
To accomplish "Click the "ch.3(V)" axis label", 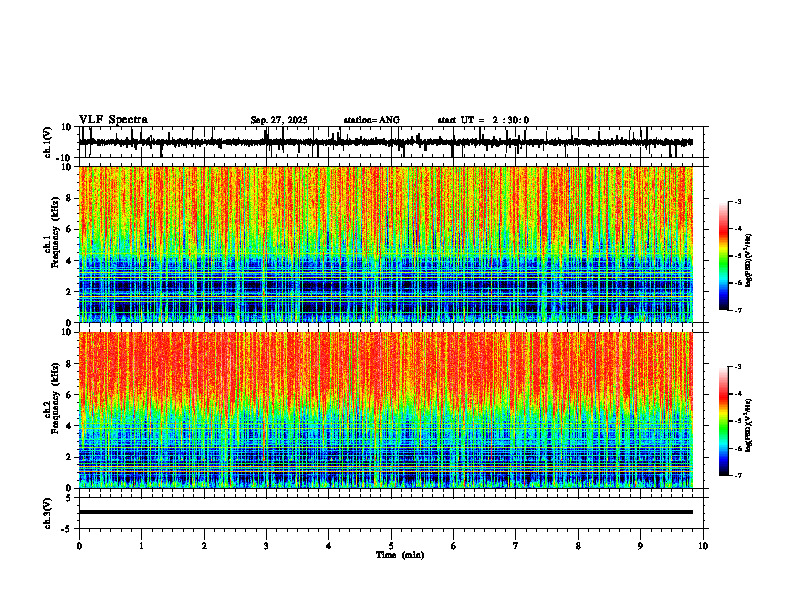I will (x=48, y=513).
